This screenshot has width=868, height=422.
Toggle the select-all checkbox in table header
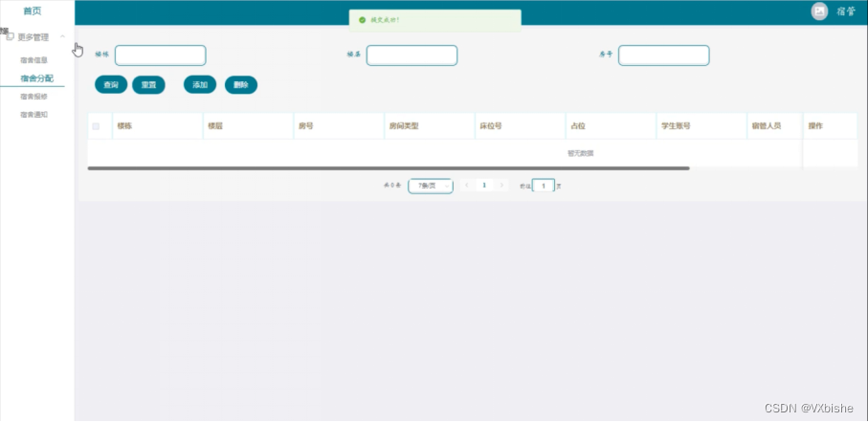click(96, 126)
